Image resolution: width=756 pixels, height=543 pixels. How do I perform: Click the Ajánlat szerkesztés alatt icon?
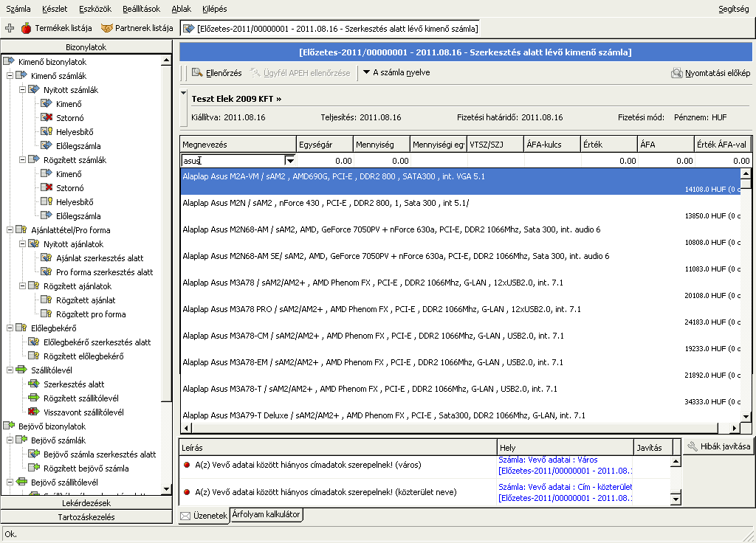point(47,257)
